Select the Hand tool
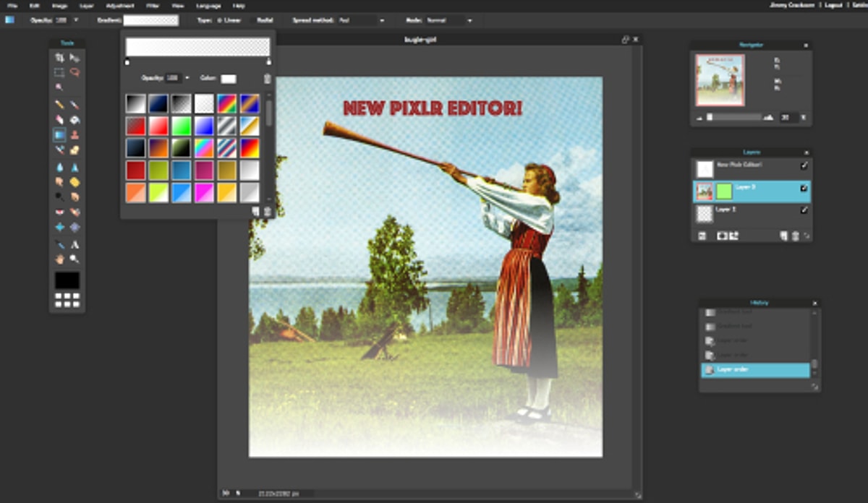 click(59, 259)
